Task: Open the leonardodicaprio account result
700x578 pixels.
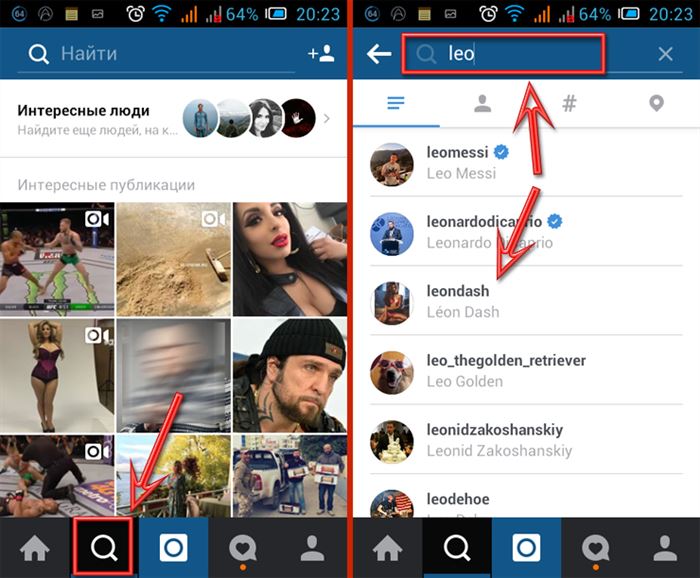Action: (526, 232)
